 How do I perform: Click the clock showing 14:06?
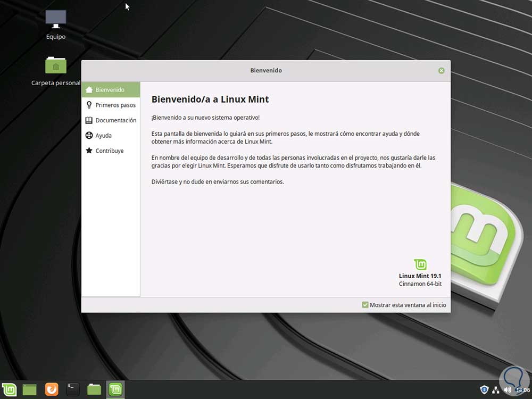[x=523, y=390]
